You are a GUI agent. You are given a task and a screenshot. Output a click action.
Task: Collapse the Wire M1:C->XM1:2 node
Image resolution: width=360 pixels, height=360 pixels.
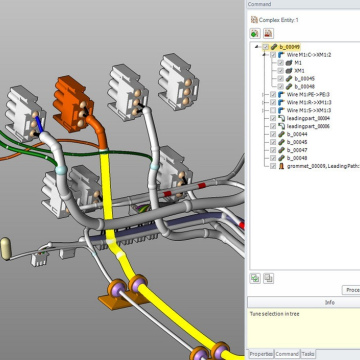[264, 55]
